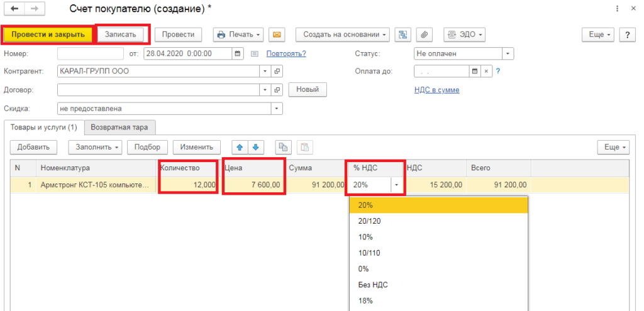Select the Армстронг КСТ-105 nomenclature cell

tap(96, 185)
